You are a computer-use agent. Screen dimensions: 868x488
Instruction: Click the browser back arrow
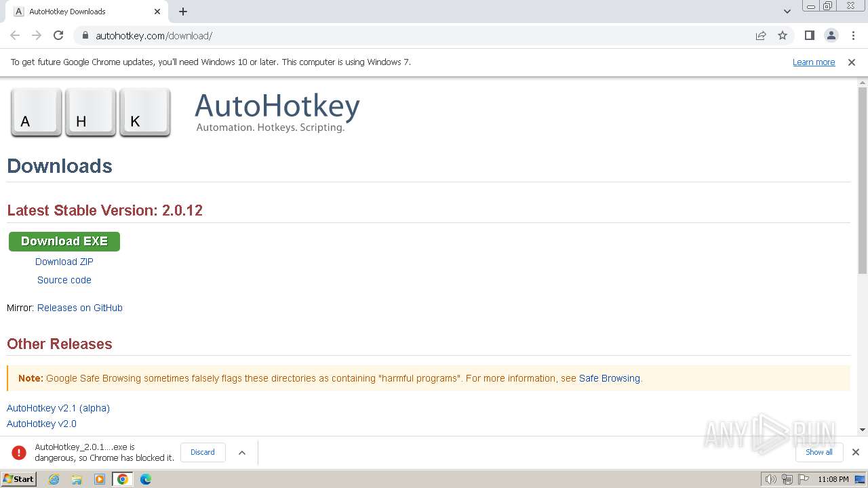[x=15, y=35]
